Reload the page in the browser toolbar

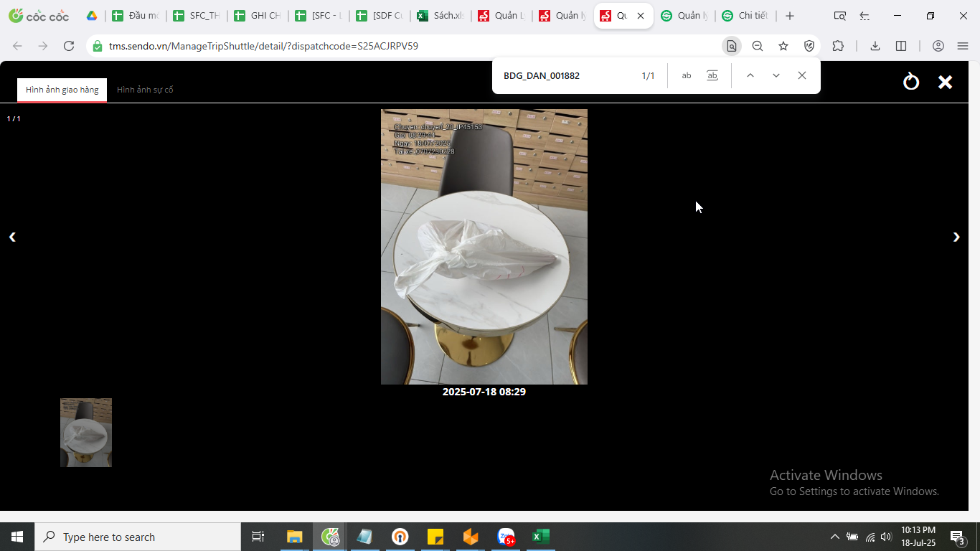69,46
